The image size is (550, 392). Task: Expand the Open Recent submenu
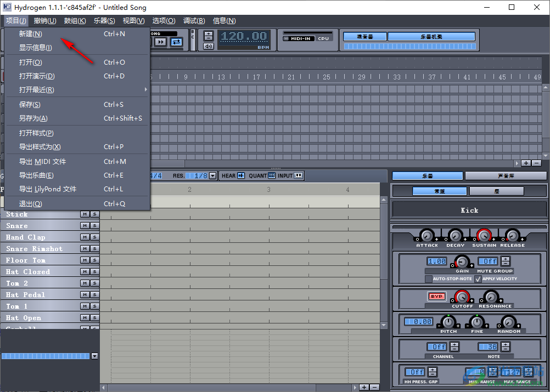tap(77, 90)
